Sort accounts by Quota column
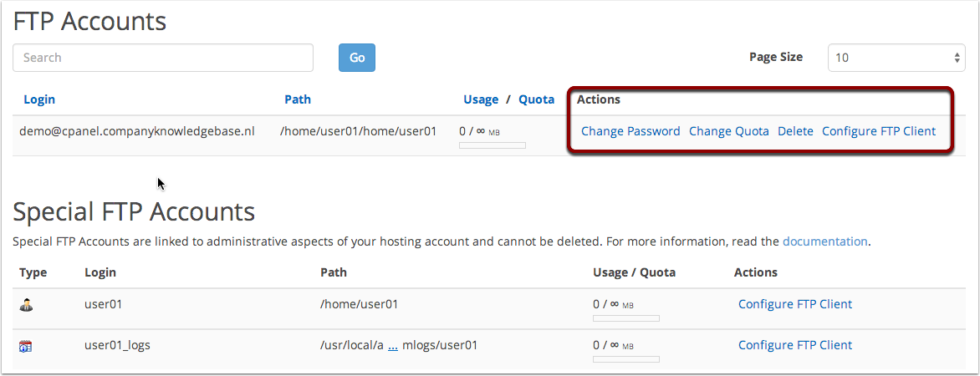Viewport: 980px width, 376px height. point(536,99)
